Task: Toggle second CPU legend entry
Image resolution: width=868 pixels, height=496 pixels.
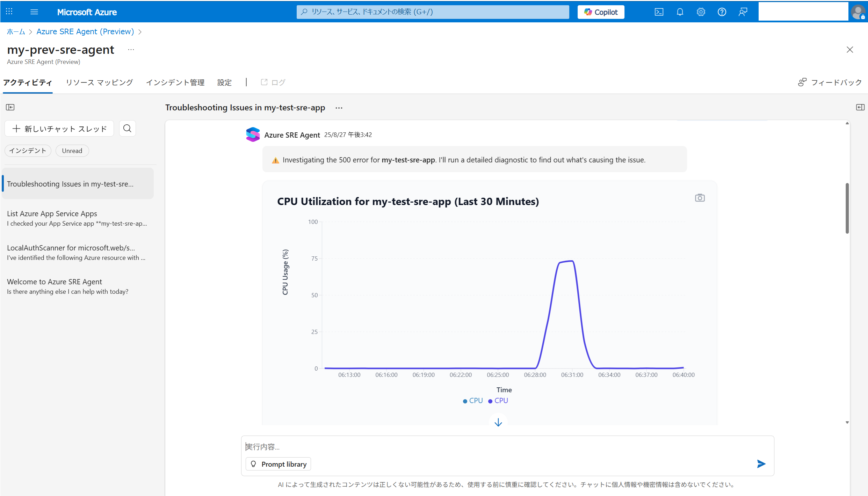Action: pyautogui.click(x=498, y=401)
